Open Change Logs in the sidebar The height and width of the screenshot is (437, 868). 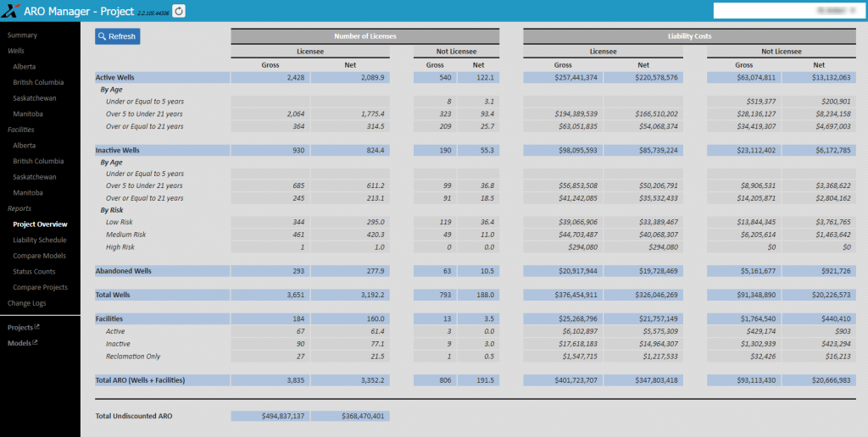[x=26, y=303]
